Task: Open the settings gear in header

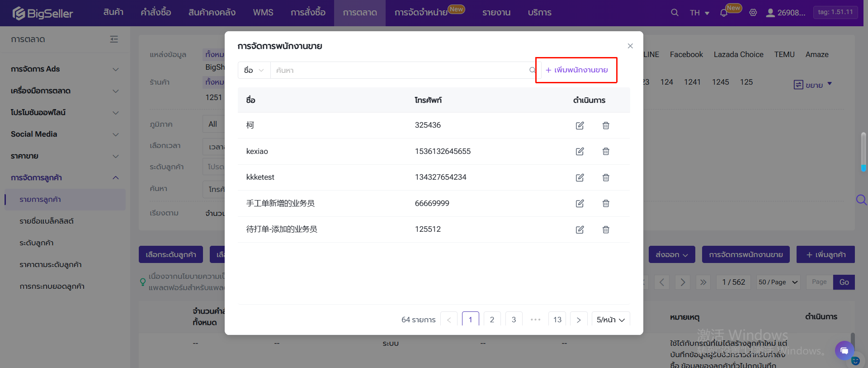Action: point(753,13)
